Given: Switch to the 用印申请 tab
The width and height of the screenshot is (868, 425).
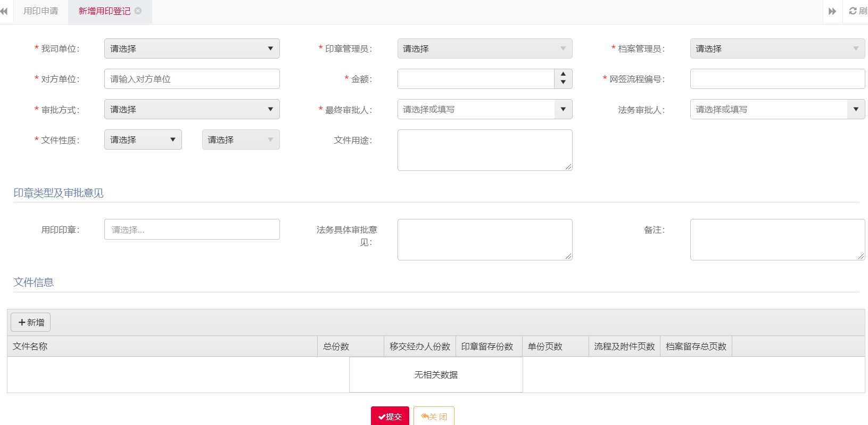Looking at the screenshot, I should coord(40,11).
